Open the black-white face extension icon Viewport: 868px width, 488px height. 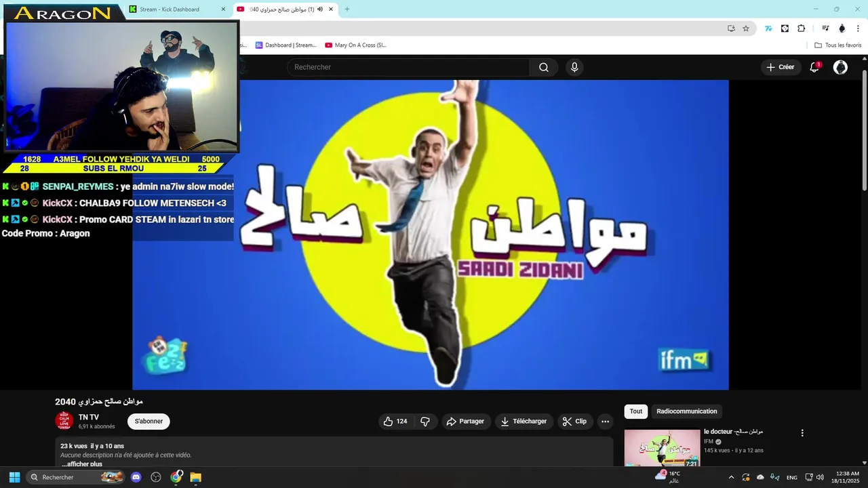coord(785,28)
